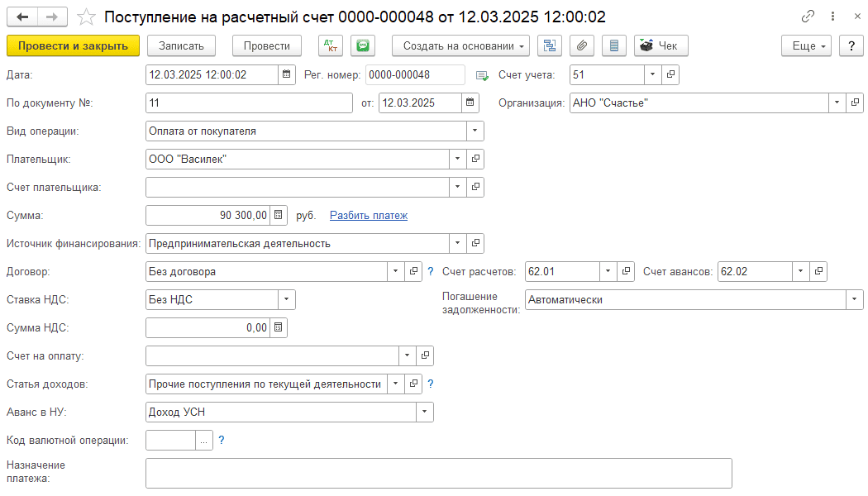Open attached files via paperclip icon
Image resolution: width=868 pixels, height=496 pixels.
click(582, 46)
